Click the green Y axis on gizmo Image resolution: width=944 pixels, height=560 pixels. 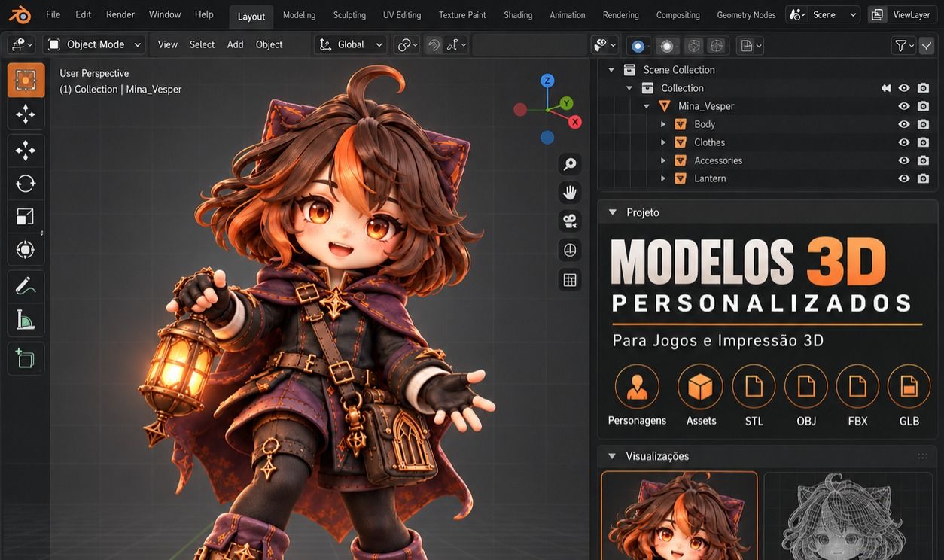[x=566, y=103]
